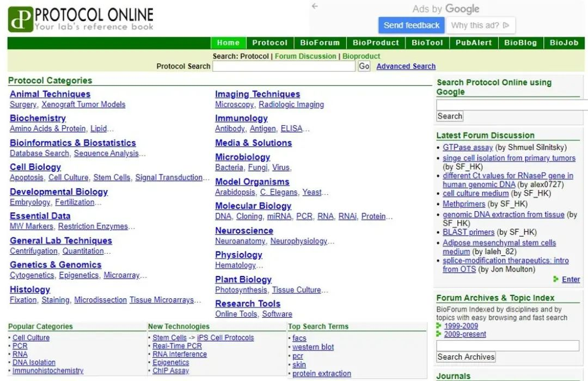Screen dimensions: 588x381
Task: Select Forum Discussion search mode
Action: tap(305, 56)
